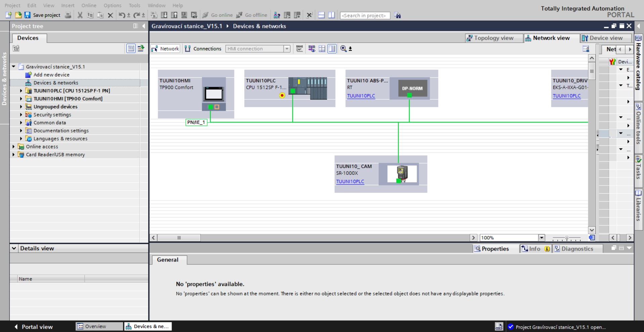Select Add new device in project tree
This screenshot has width=644, height=332.
click(x=51, y=75)
